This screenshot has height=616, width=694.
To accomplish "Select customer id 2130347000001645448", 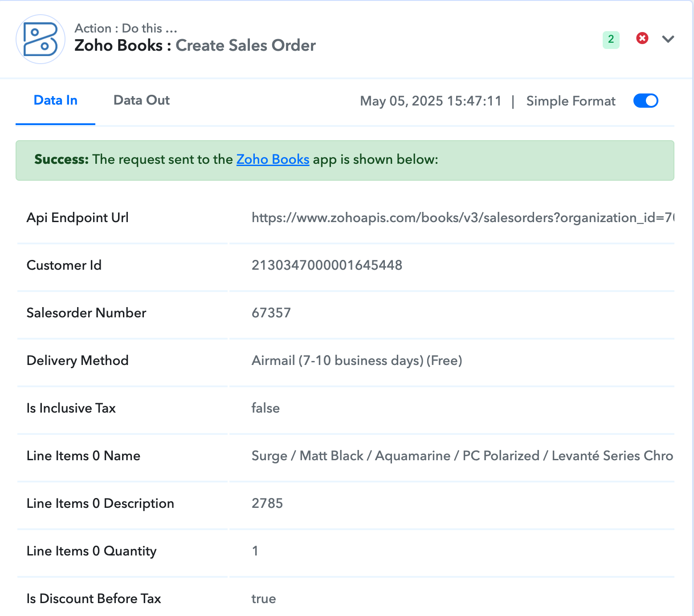I will coord(327,265).
